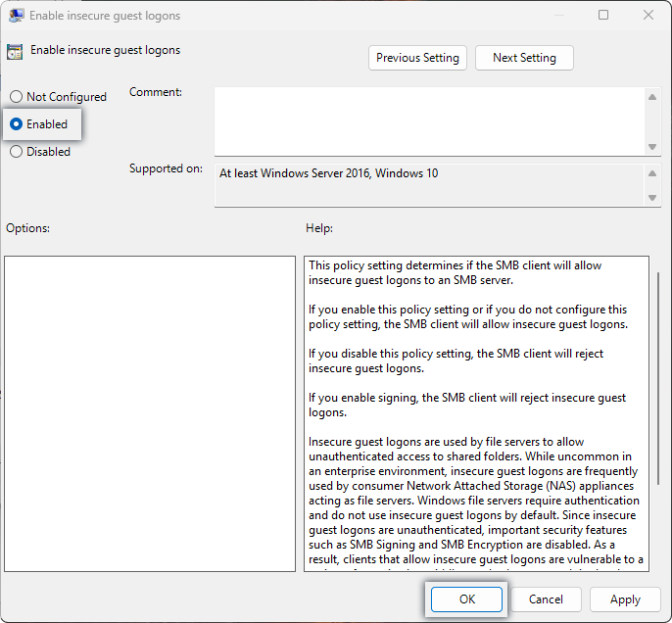Click Help paragraph starting "This policy setting determines"
Image resolution: width=672 pixels, height=623 pixels.
coord(455,272)
